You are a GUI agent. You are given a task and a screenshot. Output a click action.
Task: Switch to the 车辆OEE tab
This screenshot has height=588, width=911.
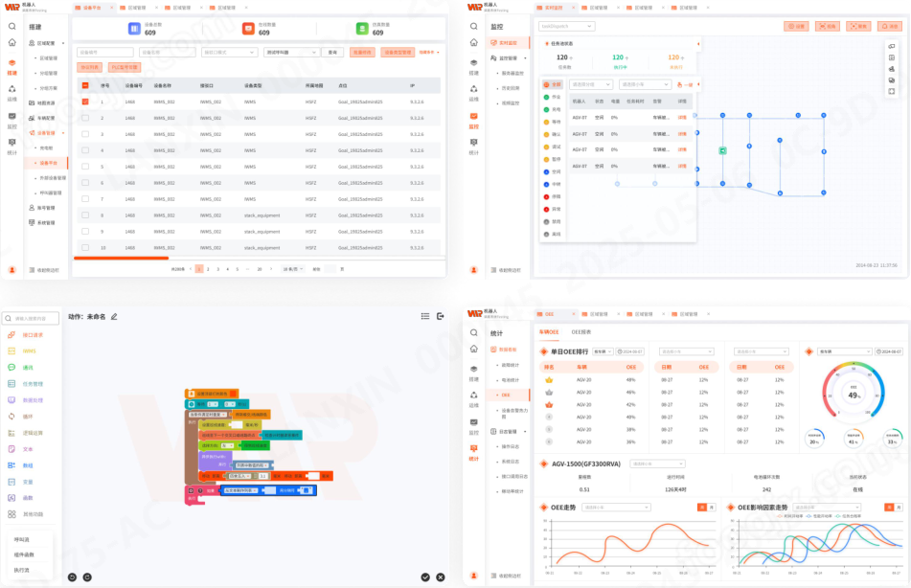[x=549, y=331]
